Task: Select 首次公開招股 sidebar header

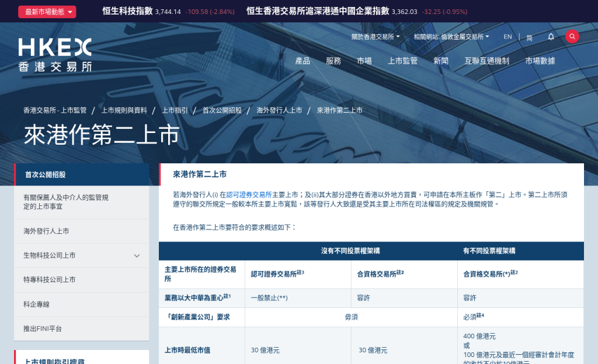Action: (82, 175)
